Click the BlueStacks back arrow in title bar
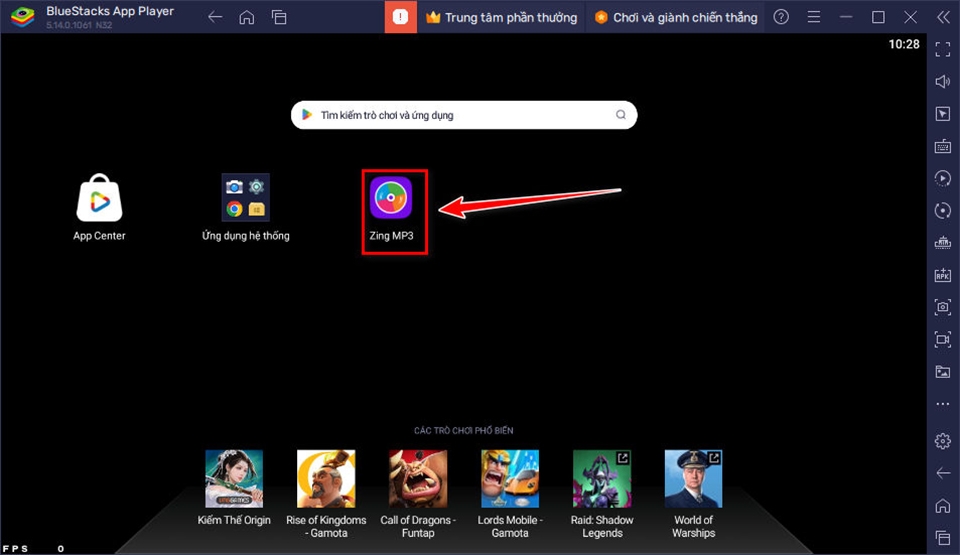 (215, 17)
